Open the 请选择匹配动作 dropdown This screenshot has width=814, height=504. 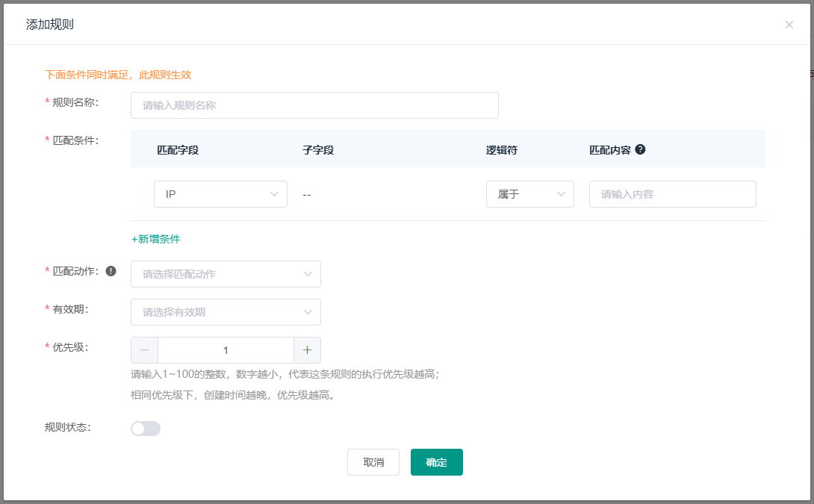point(226,274)
